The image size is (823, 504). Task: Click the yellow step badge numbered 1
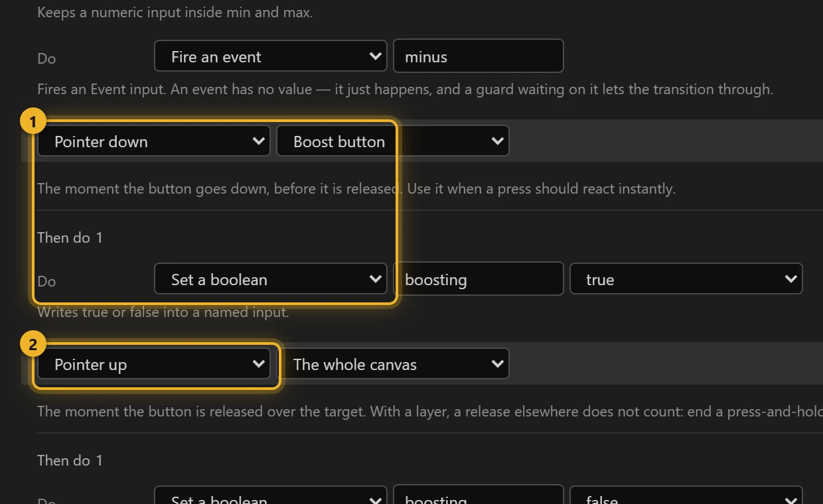click(x=33, y=121)
